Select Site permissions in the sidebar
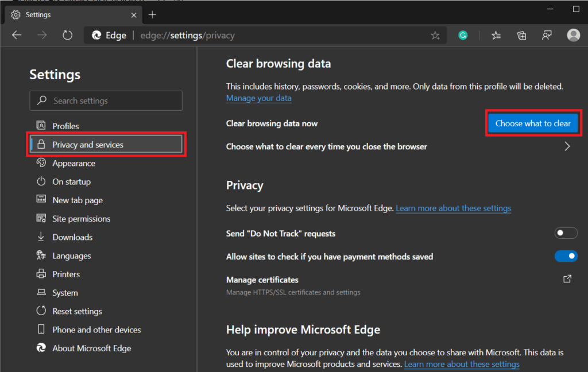This screenshot has width=588, height=372. point(81,219)
